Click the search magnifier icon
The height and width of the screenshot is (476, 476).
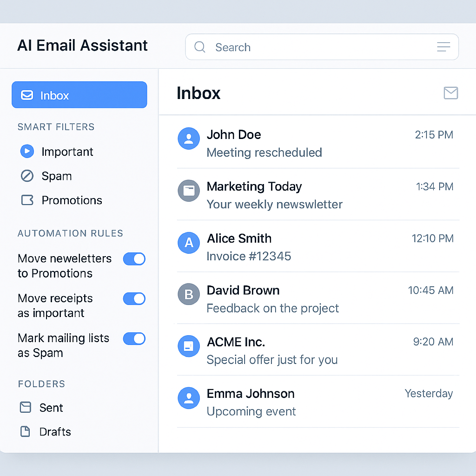click(200, 47)
